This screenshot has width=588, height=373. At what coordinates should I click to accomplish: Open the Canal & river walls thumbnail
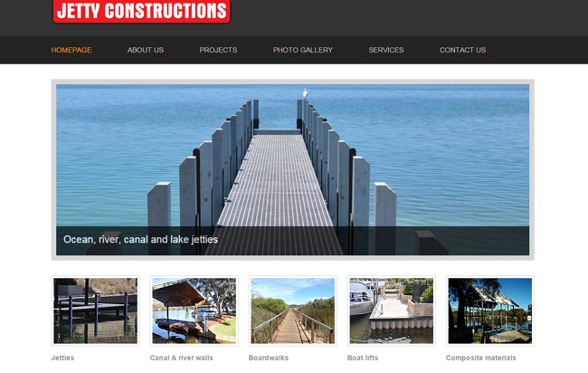coord(194,311)
